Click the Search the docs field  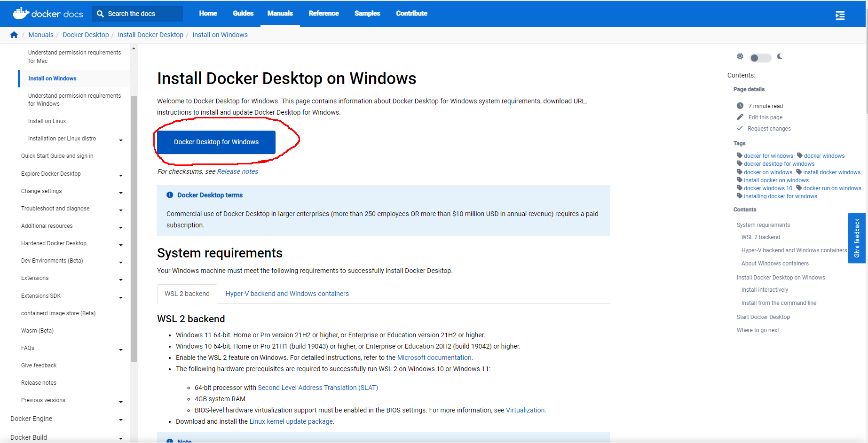coord(137,14)
